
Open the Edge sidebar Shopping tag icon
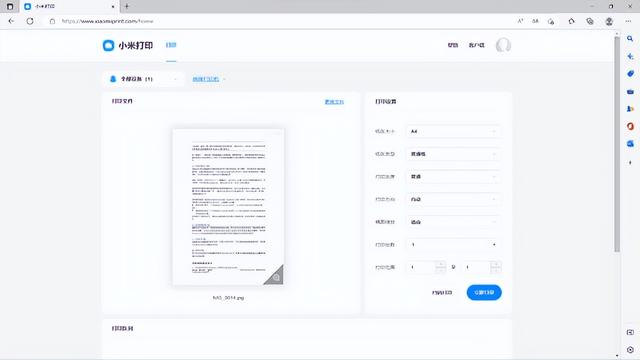[x=630, y=74]
